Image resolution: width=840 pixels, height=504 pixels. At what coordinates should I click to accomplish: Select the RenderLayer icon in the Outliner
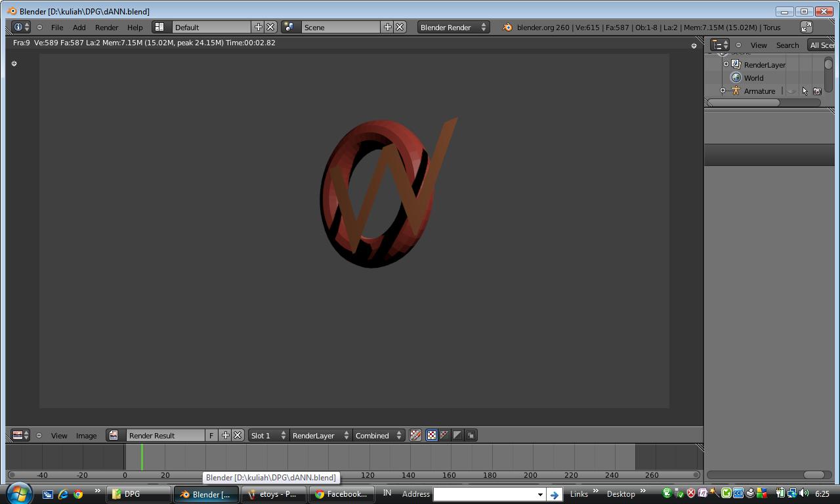click(x=736, y=64)
